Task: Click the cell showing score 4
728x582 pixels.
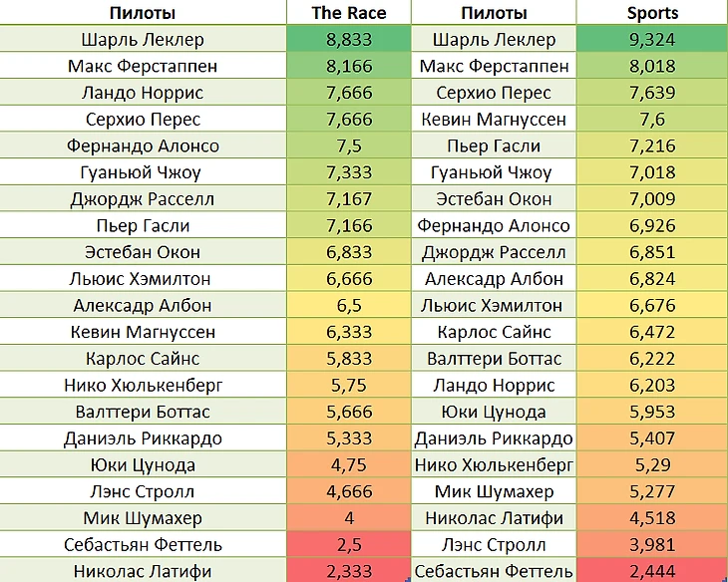Action: (348, 518)
